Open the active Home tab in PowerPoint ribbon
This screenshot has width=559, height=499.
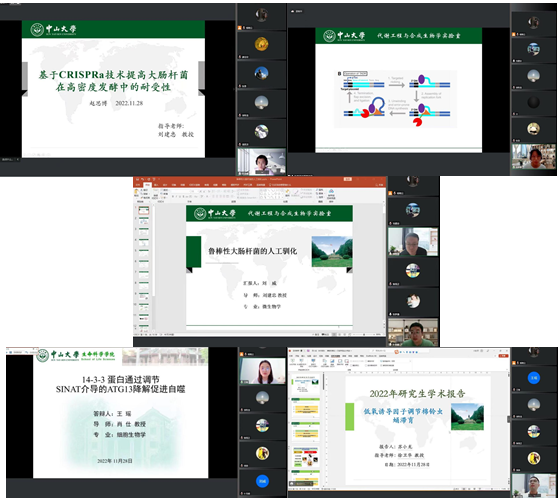pyautogui.click(x=147, y=185)
